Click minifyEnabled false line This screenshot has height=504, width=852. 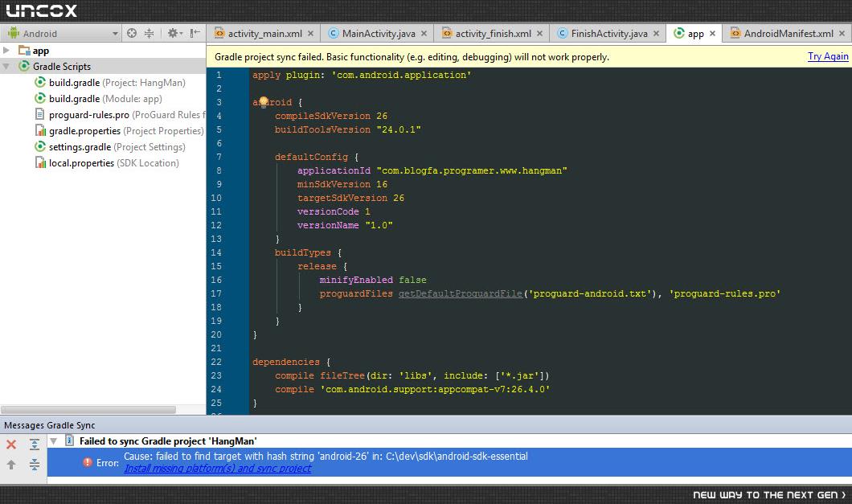[373, 280]
